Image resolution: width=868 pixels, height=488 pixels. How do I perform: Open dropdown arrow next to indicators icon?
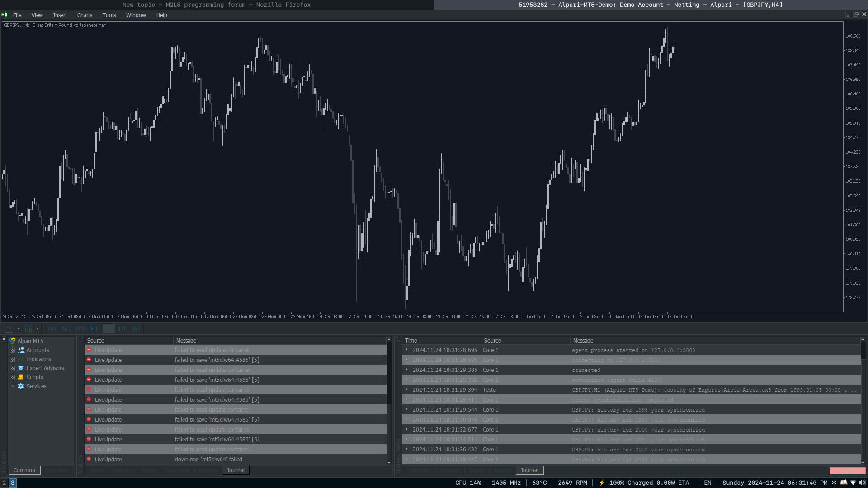(x=38, y=328)
